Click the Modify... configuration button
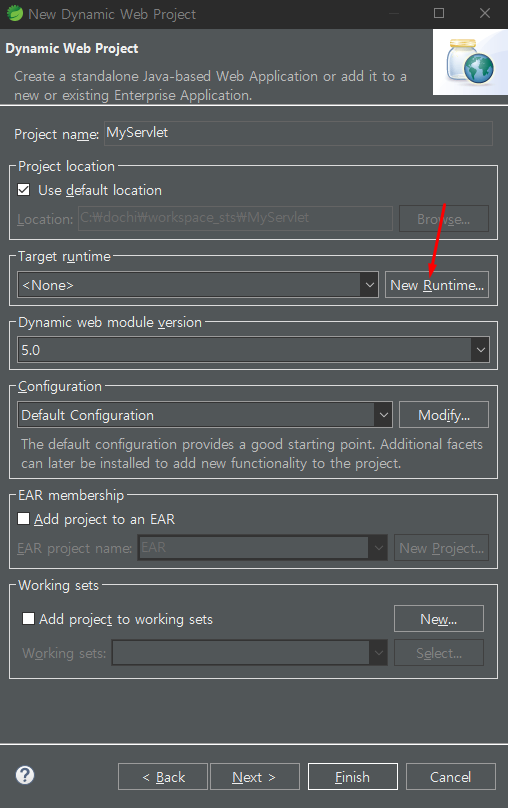The image size is (508, 808). (x=444, y=415)
